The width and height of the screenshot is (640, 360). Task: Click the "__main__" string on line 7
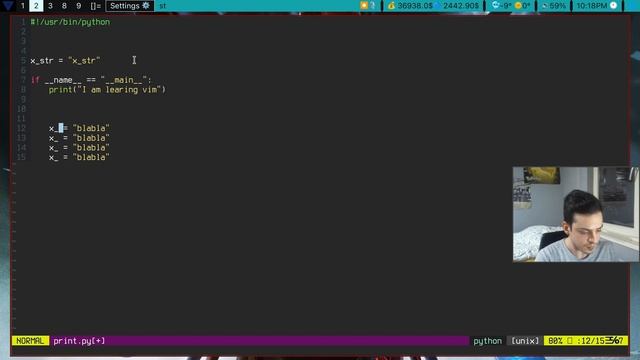tap(124, 80)
